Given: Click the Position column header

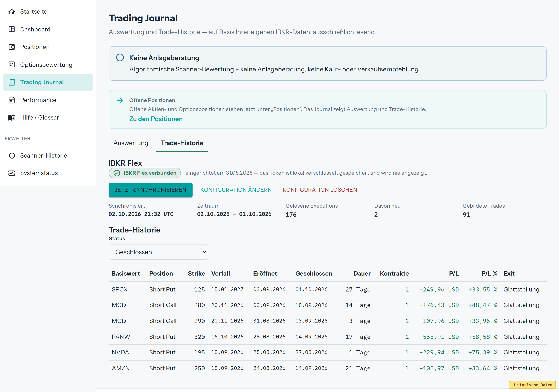Looking at the screenshot, I should [161, 273].
